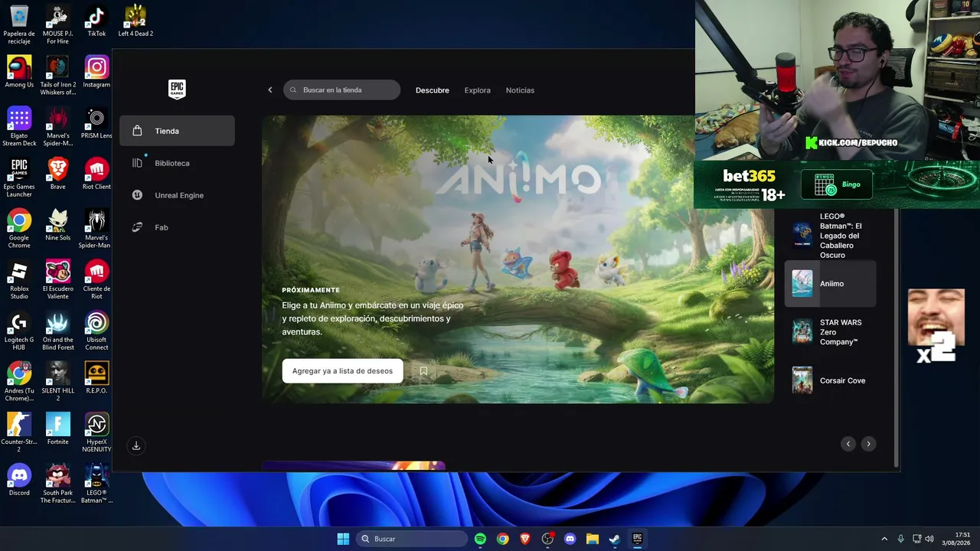Click the launcher's vertical scrollbar
Viewport: 980px width, 551px height.
(x=897, y=337)
